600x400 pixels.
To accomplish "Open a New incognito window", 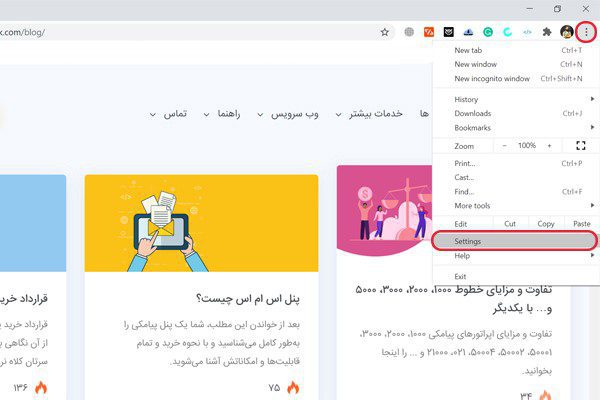I will [x=516, y=78].
